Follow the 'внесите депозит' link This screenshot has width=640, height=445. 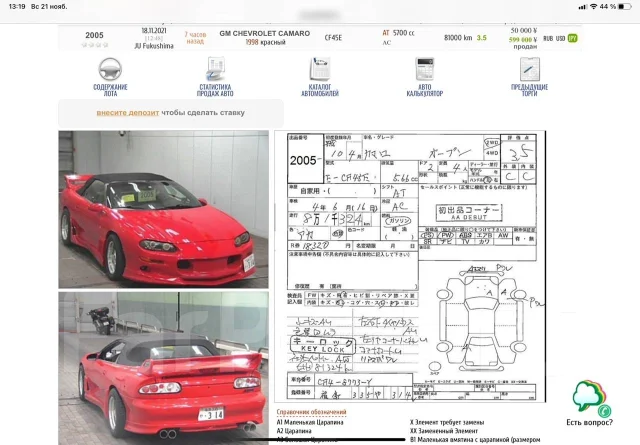click(128, 113)
